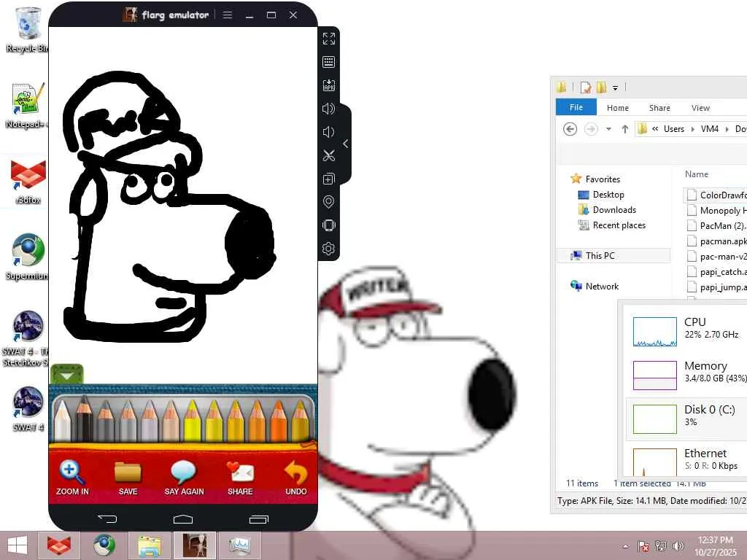Viewport: 747px width, 560px height.
Task: Tap the Android back navigation button
Action: point(108,518)
